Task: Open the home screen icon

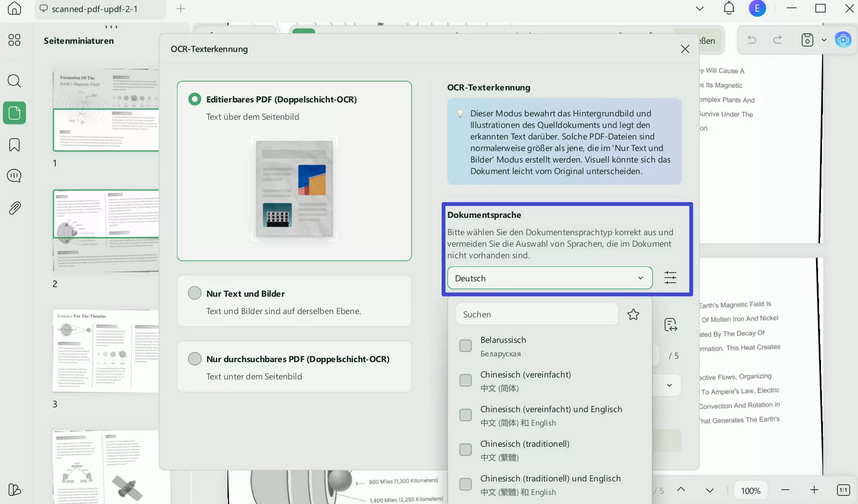Action: click(14, 8)
